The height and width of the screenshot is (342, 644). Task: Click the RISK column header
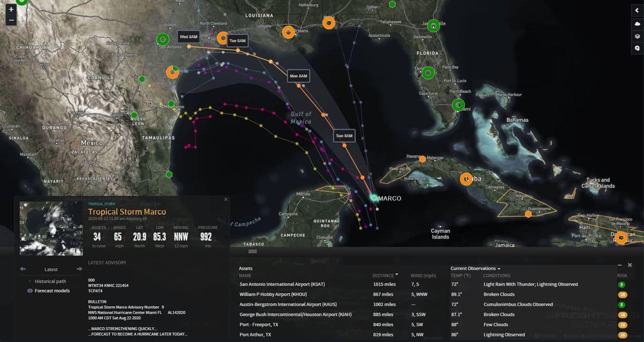622,275
